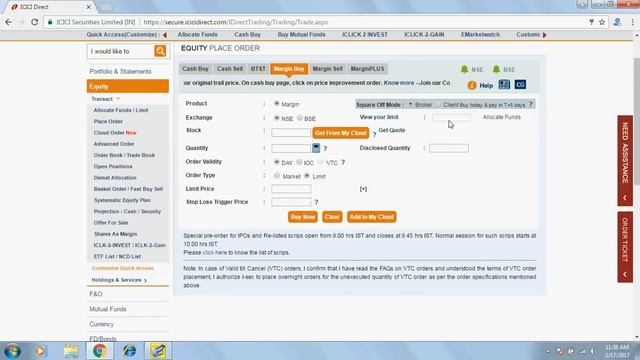Click the CG icon beside Help

point(520,84)
